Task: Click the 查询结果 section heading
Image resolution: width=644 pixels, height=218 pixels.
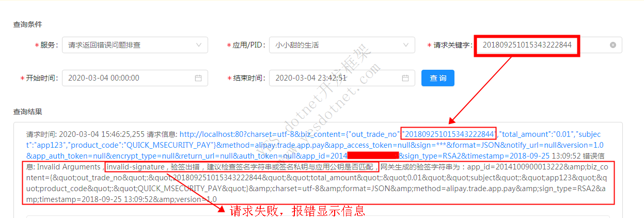Action: (x=28, y=112)
